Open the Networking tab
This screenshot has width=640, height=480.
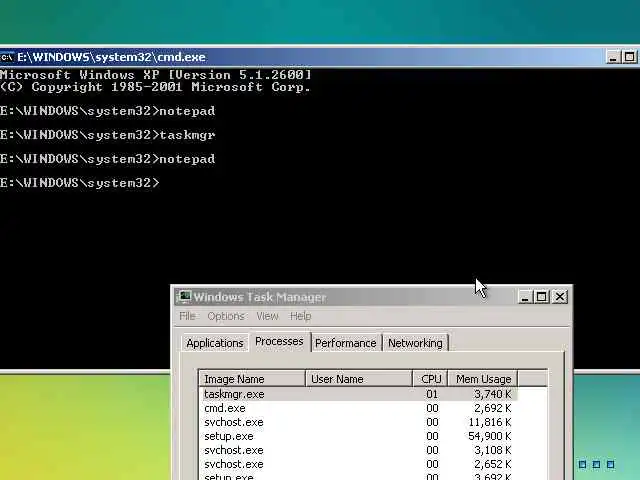[415, 343]
